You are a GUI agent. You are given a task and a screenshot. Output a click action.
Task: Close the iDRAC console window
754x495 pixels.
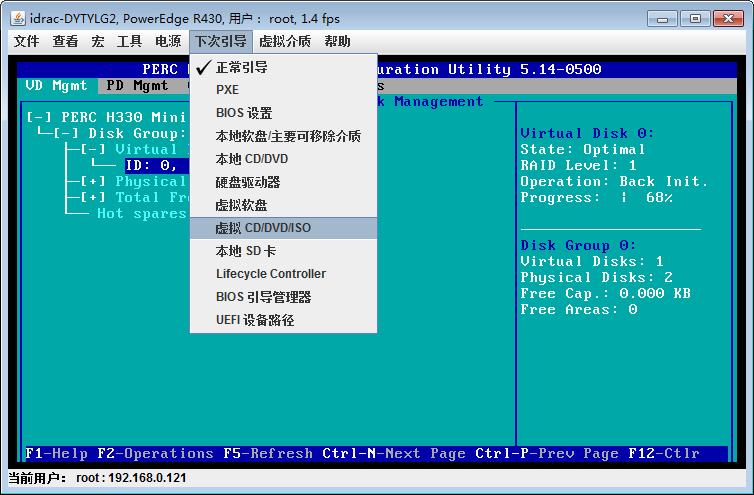click(728, 19)
